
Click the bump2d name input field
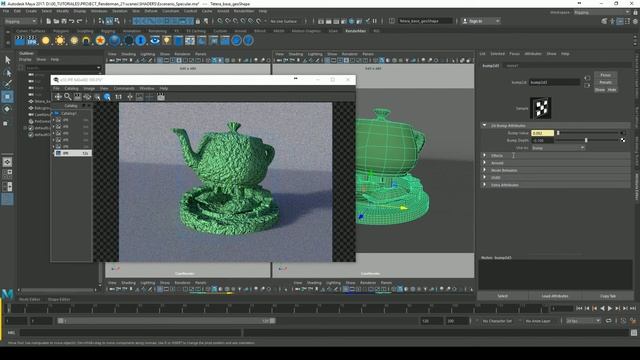555,82
